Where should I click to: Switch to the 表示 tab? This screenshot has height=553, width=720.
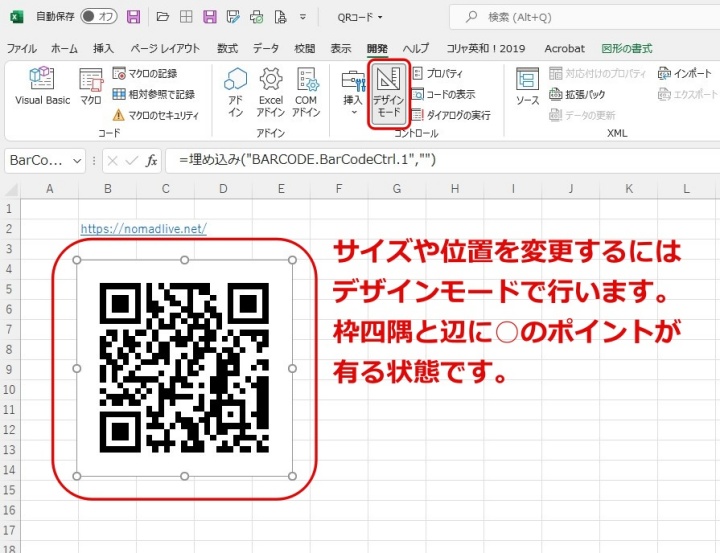click(341, 48)
